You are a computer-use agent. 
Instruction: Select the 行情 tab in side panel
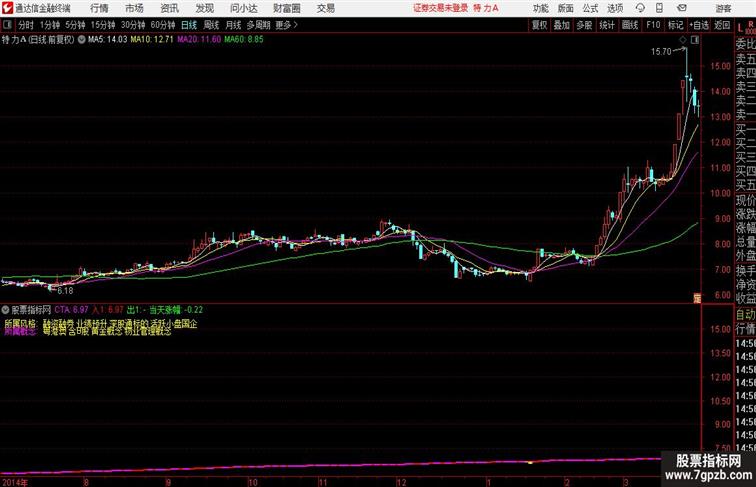point(745,329)
